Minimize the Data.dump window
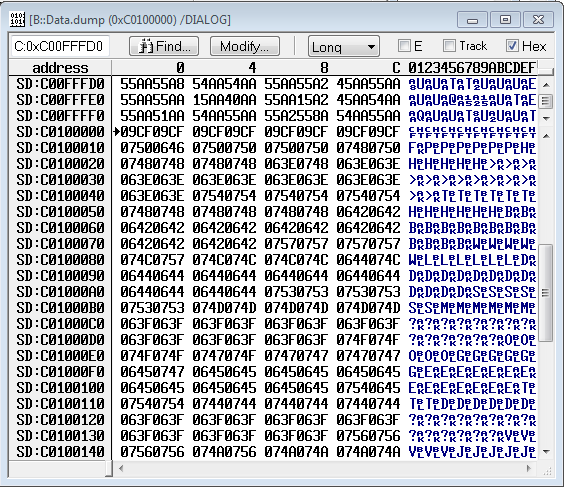This screenshot has width=564, height=487. point(472,19)
